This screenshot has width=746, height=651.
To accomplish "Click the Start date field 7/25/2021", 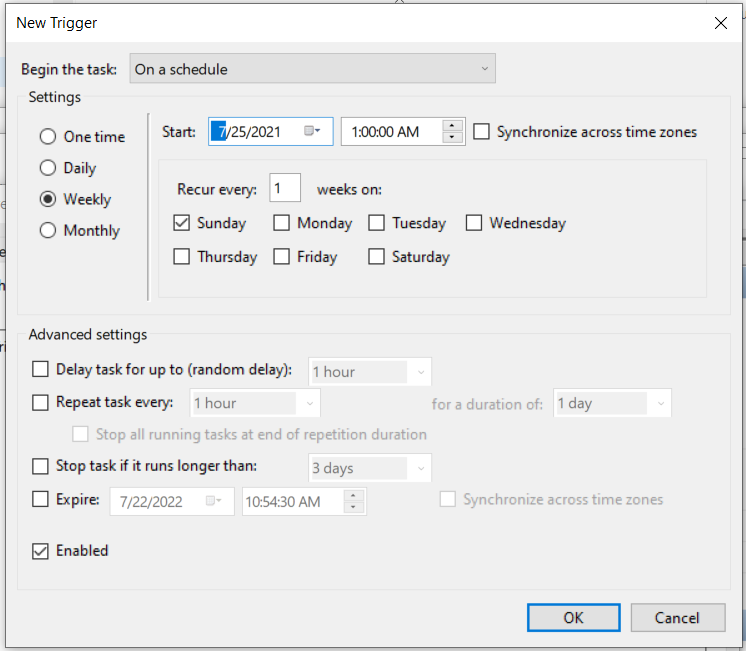I will (270, 131).
